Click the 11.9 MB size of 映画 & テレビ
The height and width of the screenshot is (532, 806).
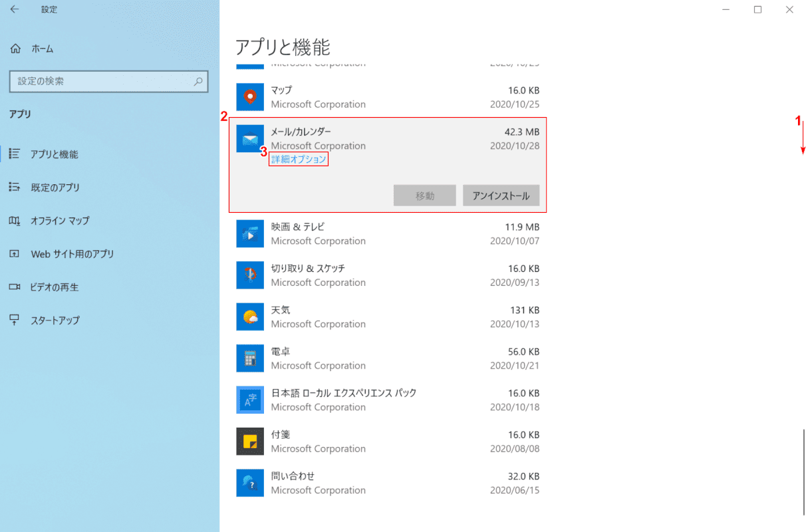point(522,227)
